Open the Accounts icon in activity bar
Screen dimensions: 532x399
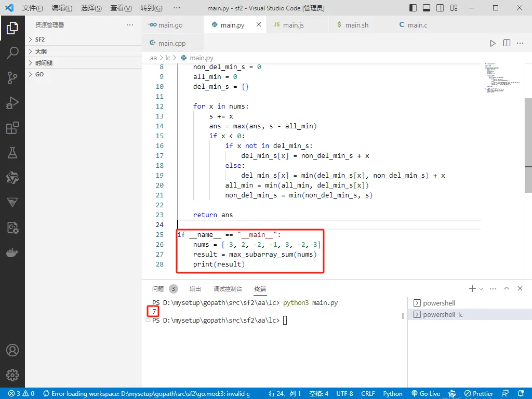coord(12,350)
